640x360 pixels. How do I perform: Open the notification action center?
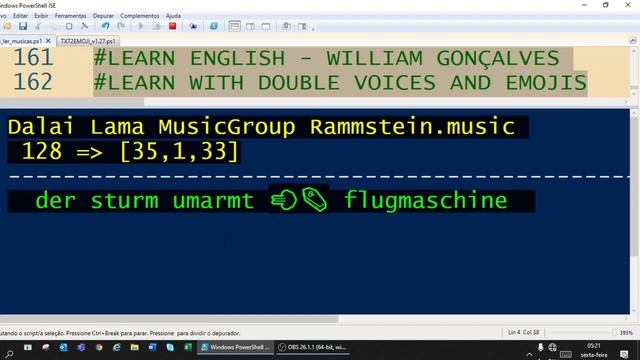click(624, 354)
